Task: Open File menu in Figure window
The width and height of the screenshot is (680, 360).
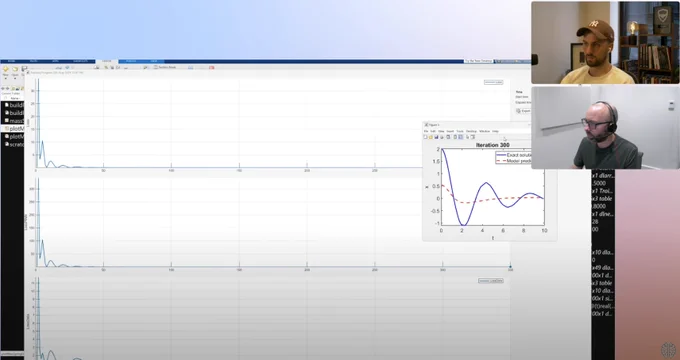Action: coord(426,131)
